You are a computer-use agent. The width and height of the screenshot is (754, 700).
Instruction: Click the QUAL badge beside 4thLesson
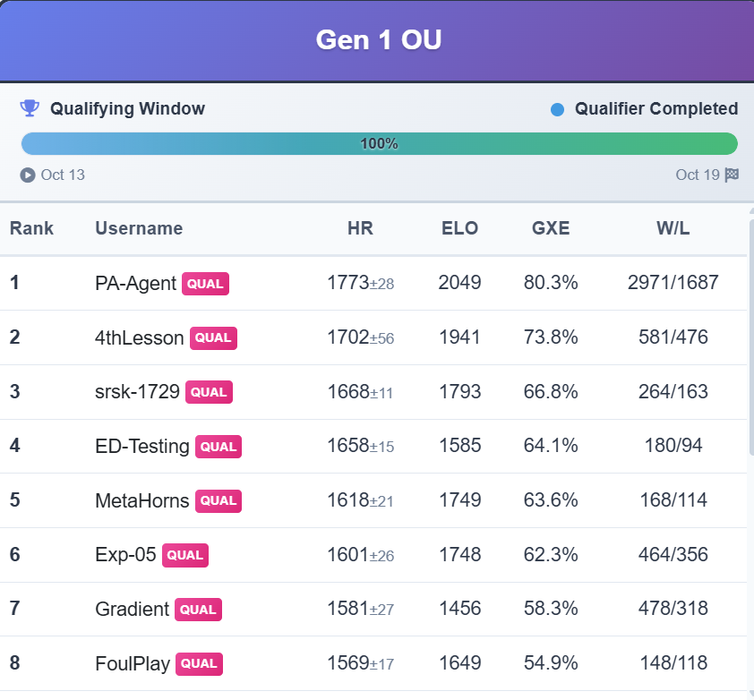pos(213,337)
